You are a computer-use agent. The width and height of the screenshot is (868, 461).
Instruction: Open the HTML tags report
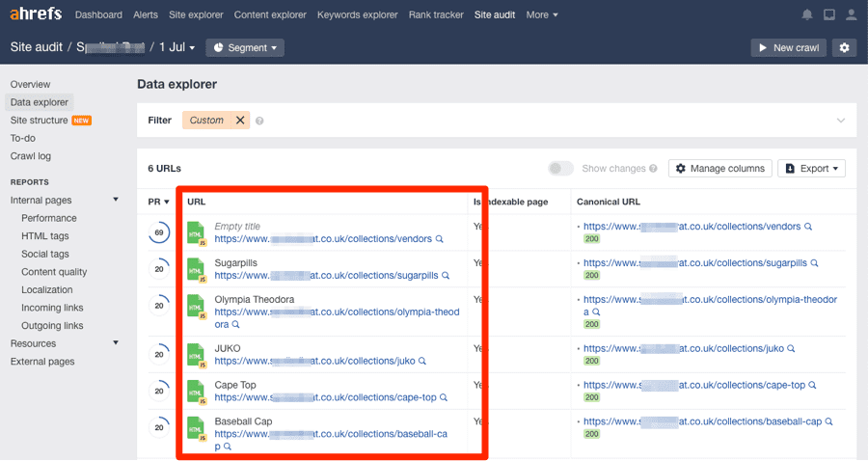(44, 235)
